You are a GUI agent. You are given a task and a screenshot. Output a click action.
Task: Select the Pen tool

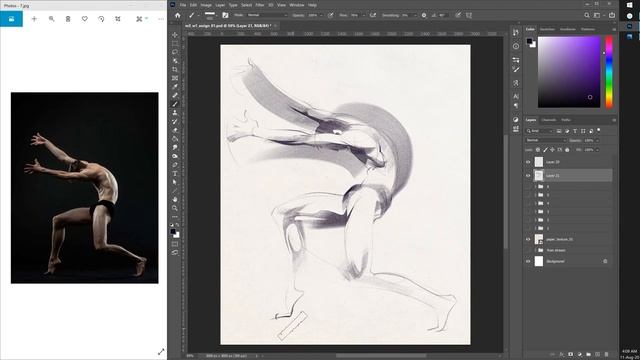pos(175,165)
